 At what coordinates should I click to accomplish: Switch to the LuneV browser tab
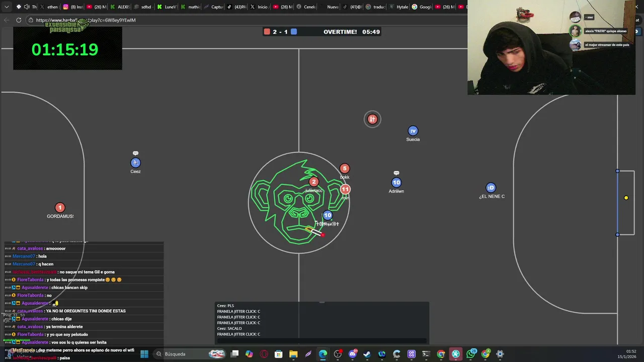pyautogui.click(x=167, y=7)
